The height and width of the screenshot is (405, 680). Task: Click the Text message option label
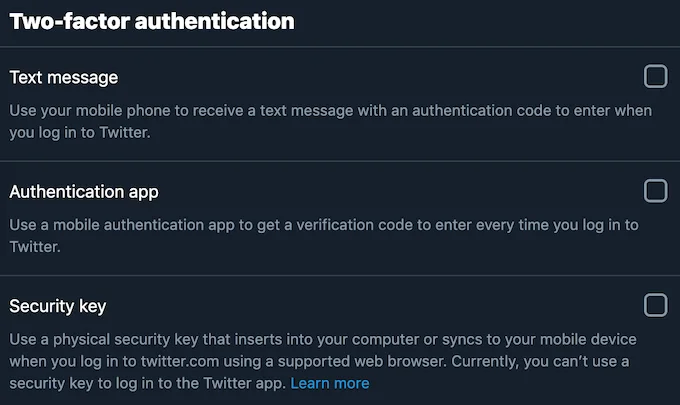pos(64,78)
